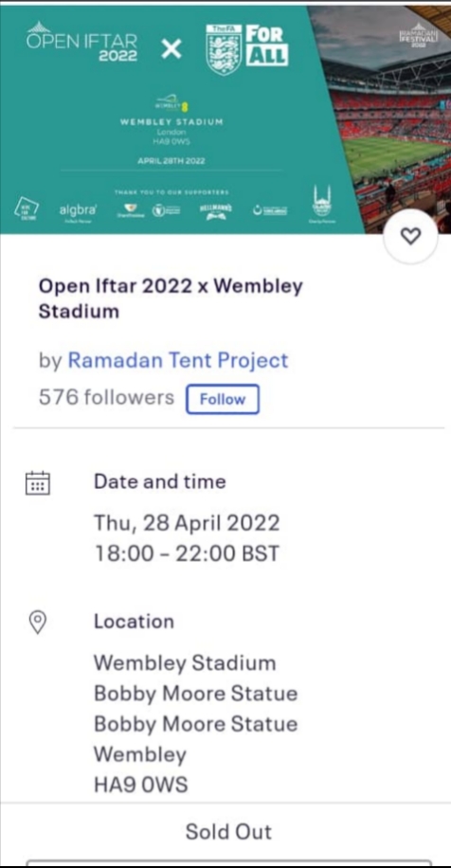Click the Ramadan Festival logo on stadium photo

pyautogui.click(x=419, y=34)
